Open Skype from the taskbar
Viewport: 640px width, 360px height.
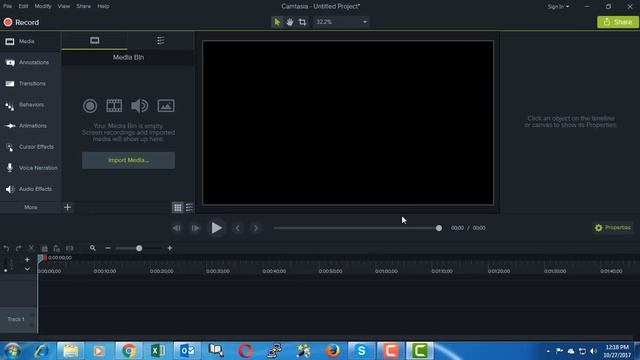(x=361, y=351)
